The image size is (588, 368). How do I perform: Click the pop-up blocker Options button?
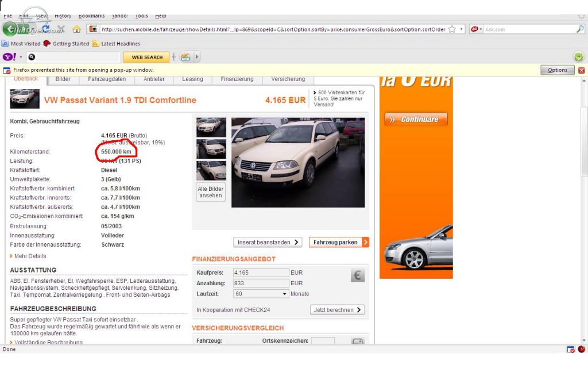[x=557, y=70]
